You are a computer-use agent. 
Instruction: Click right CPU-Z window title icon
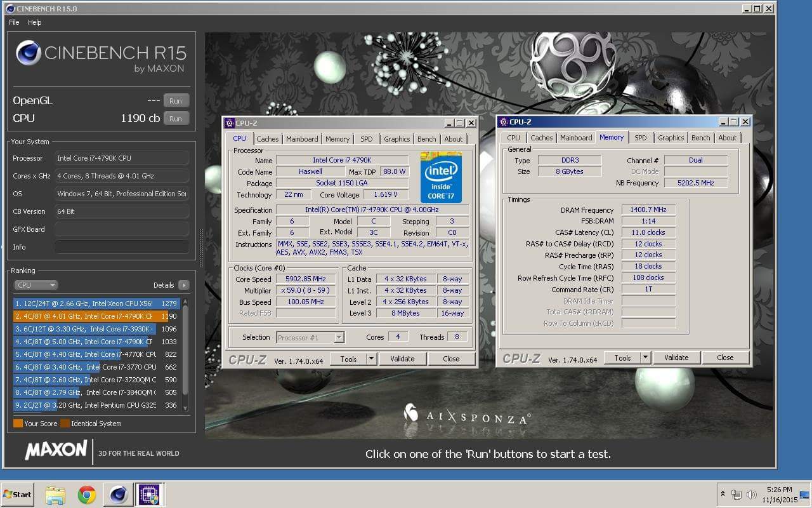[x=503, y=122]
